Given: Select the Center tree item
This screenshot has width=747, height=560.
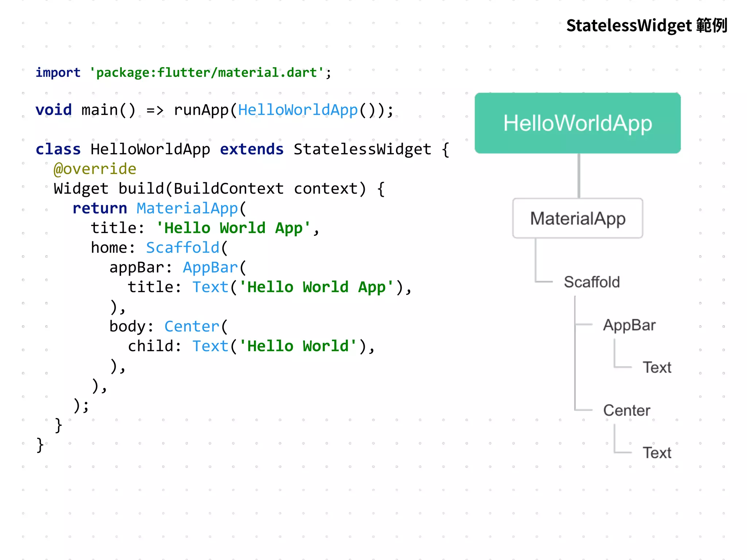Looking at the screenshot, I should (626, 410).
